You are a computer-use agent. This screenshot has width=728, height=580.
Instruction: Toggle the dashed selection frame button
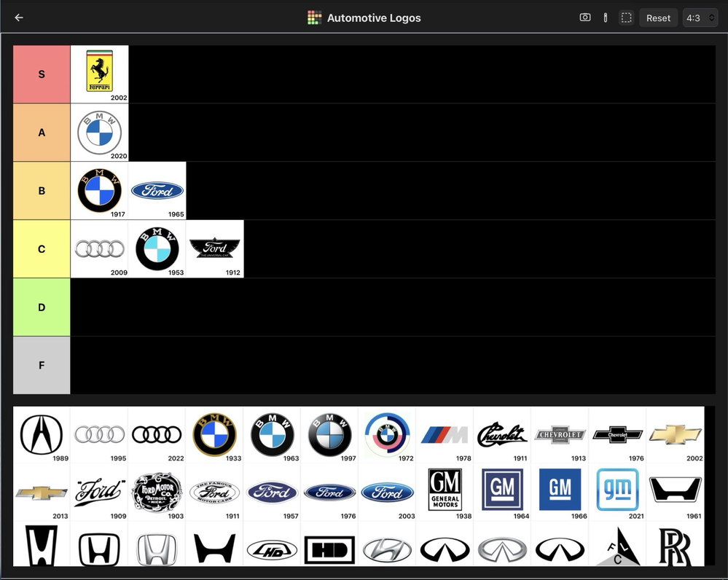pyautogui.click(x=626, y=17)
